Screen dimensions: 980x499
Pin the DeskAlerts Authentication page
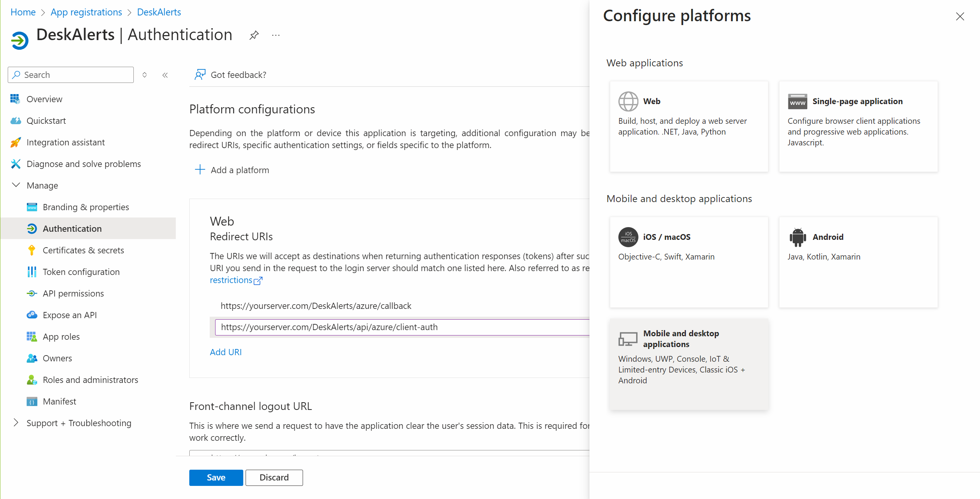pos(254,35)
